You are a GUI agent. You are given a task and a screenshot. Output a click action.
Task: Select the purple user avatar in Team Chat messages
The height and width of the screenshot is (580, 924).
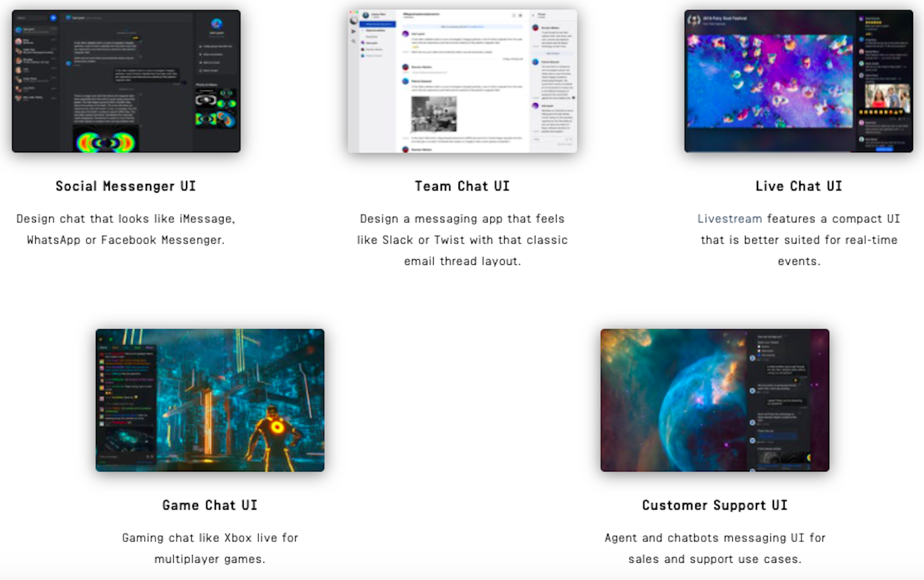pos(405,33)
